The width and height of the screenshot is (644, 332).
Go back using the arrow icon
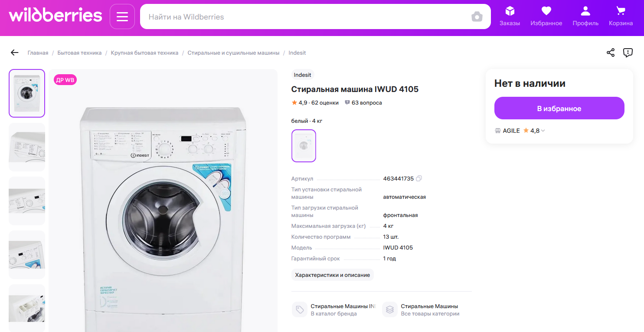coord(15,53)
